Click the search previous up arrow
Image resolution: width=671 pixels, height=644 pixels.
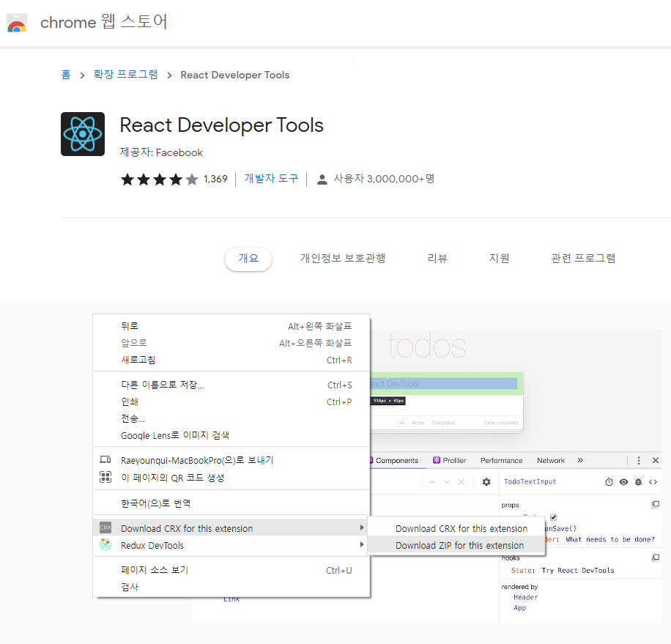(x=432, y=482)
